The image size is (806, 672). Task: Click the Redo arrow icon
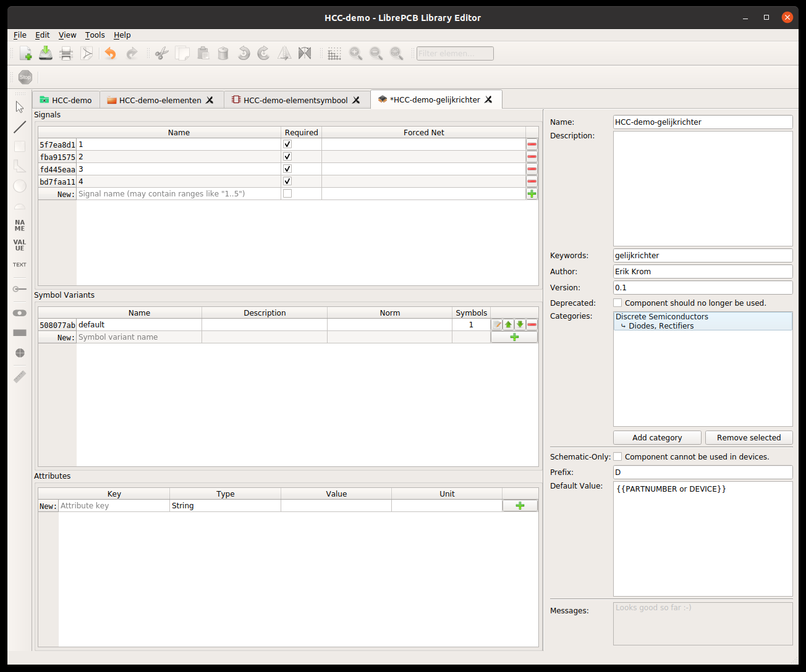tap(131, 54)
